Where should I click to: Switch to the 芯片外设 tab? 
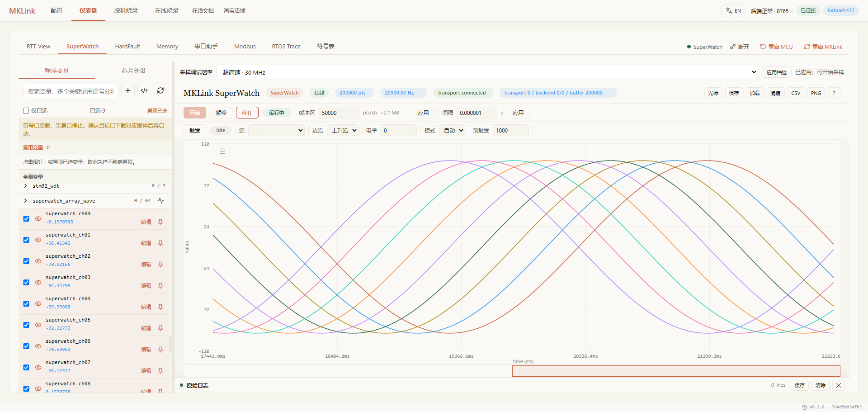coord(134,71)
